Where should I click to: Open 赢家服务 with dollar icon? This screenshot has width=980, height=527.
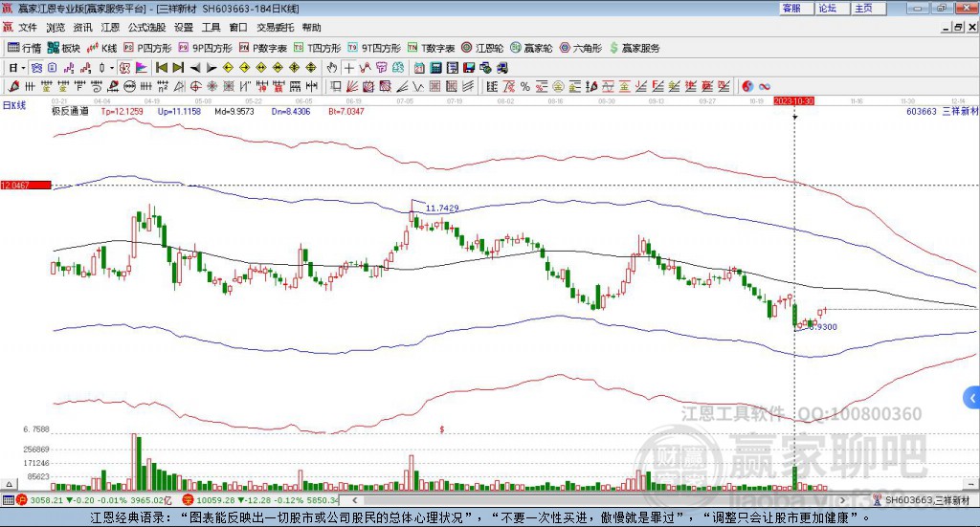tap(635, 48)
